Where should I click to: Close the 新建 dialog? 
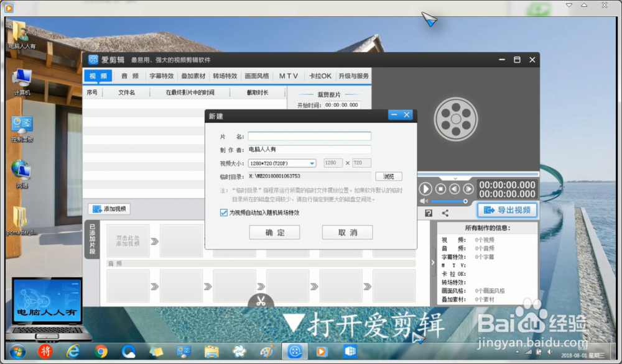click(x=407, y=115)
